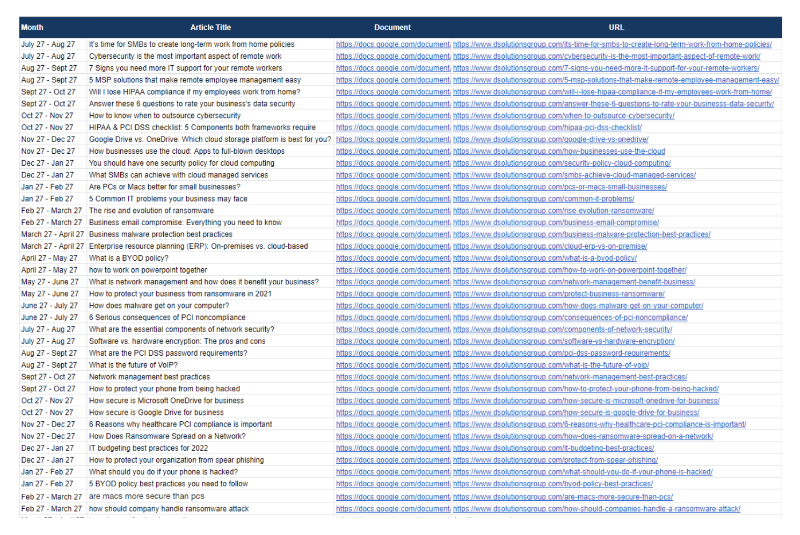Open the rise-evolution-ransomware URL link

pyautogui.click(x=554, y=211)
